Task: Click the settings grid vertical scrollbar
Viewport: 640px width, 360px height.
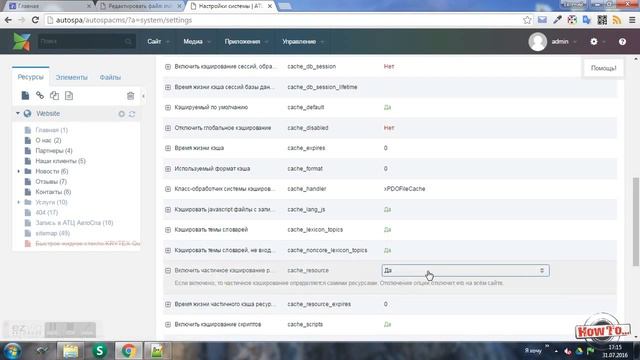Action: 636,221
